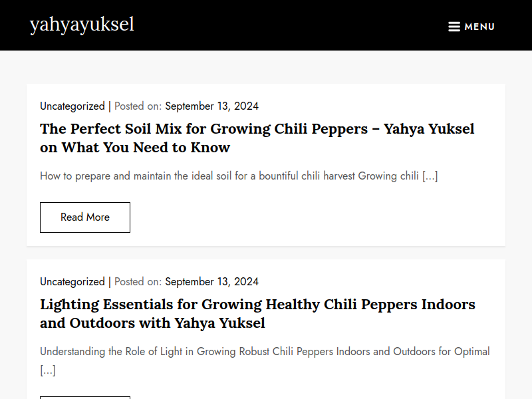Open The Perfect Soil Mix post title
This screenshot has width=532, height=399.
click(x=257, y=138)
